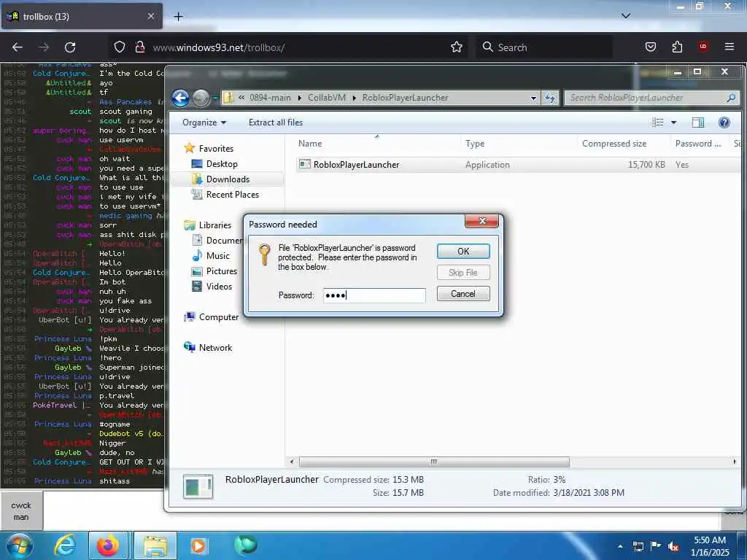This screenshot has height=560, width=747.
Task: Click the Password input field
Action: pos(374,295)
